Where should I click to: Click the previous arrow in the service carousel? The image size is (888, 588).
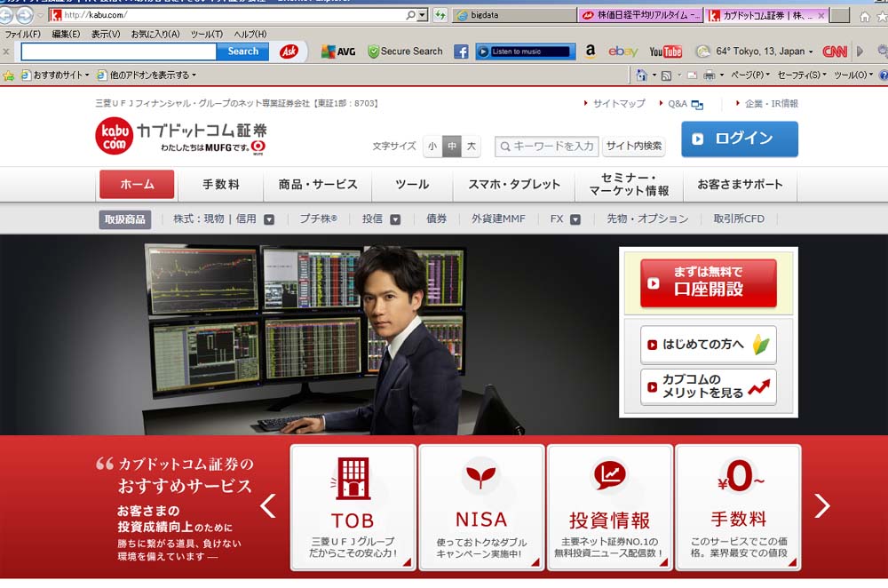pyautogui.click(x=268, y=506)
